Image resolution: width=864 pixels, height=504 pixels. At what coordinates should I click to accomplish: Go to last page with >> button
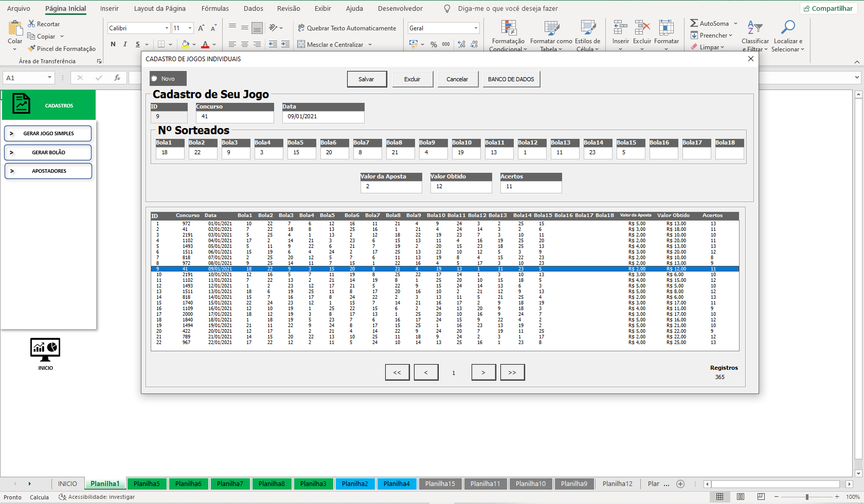tap(512, 372)
